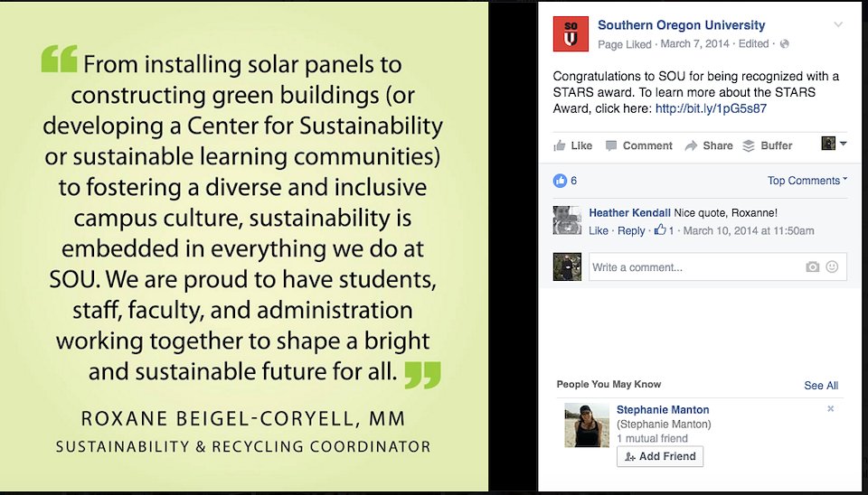
Task: Reply to Heather Kendall's comment
Action: click(x=631, y=230)
